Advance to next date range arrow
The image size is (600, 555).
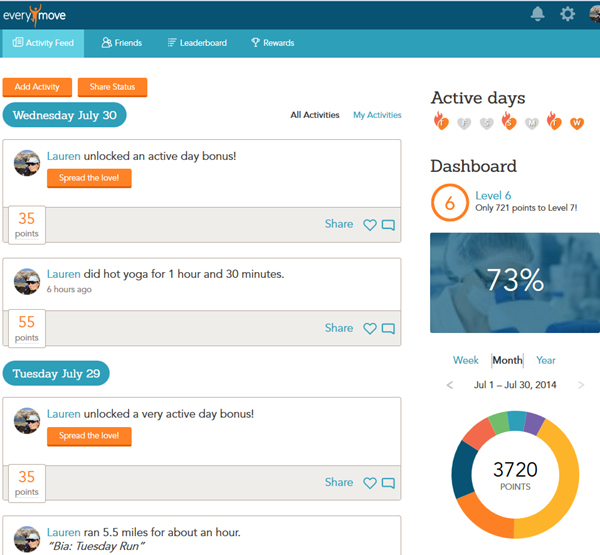[x=581, y=385]
